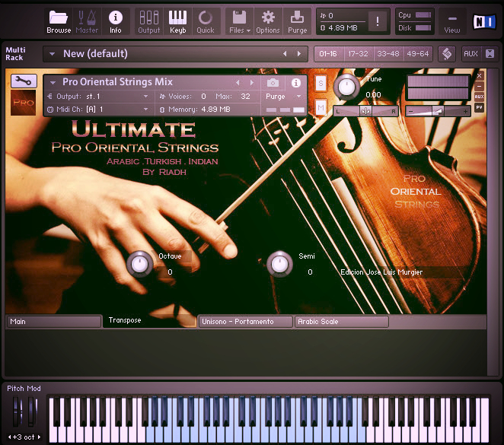Click the snapshot camera icon
Image resolution: width=504 pixels, height=445 pixels.
pos(273,83)
